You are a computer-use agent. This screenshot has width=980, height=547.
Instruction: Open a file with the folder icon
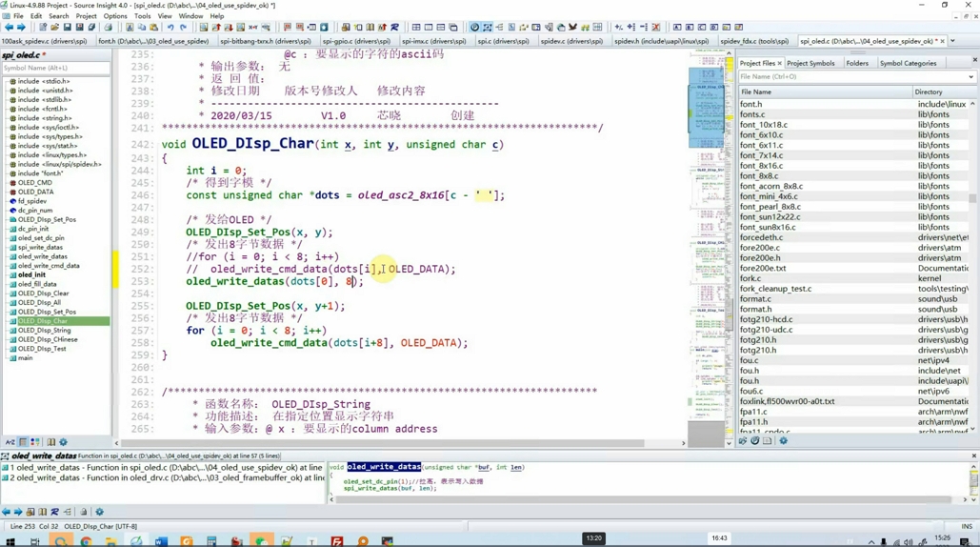[x=55, y=28]
